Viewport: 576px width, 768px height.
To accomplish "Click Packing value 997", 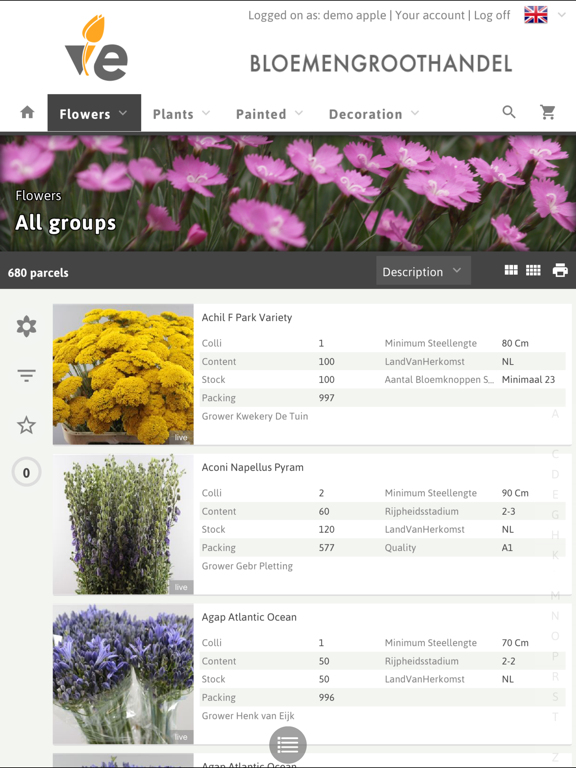I will click(326, 398).
